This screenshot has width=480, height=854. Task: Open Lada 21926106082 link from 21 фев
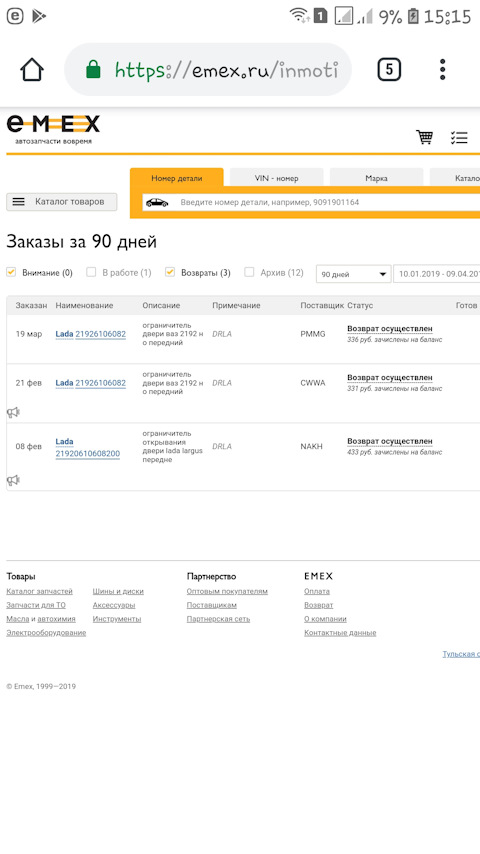pyautogui.click(x=90, y=383)
